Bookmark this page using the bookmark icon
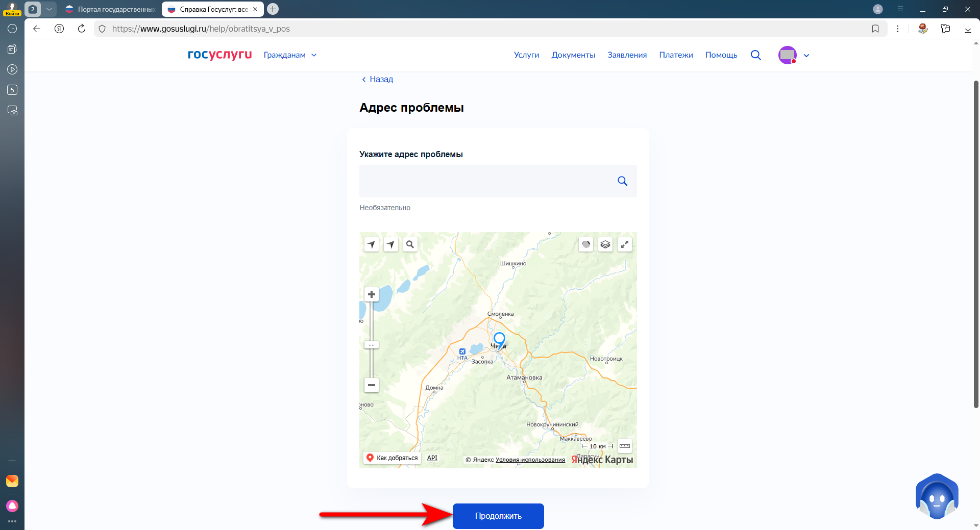The height and width of the screenshot is (530, 980). pyautogui.click(x=875, y=29)
